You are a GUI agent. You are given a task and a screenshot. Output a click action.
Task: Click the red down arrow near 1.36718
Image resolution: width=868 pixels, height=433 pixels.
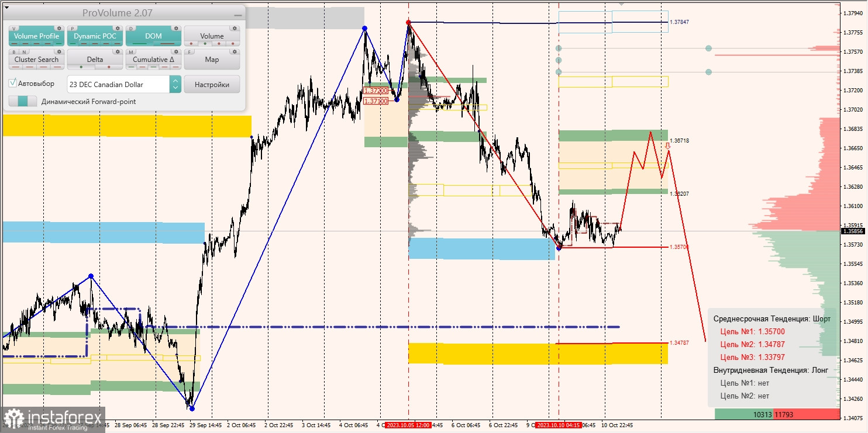pos(667,146)
